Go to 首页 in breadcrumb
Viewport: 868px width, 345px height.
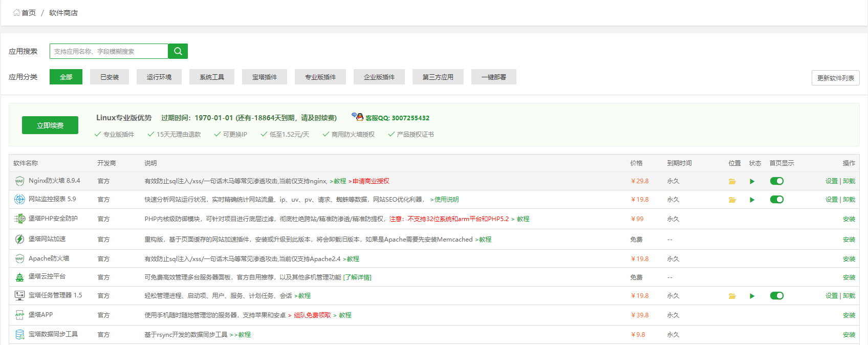(x=29, y=13)
